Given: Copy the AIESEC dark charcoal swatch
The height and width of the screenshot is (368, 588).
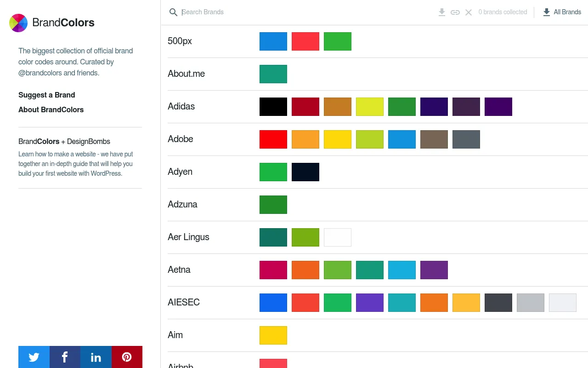Looking at the screenshot, I should click(498, 303).
